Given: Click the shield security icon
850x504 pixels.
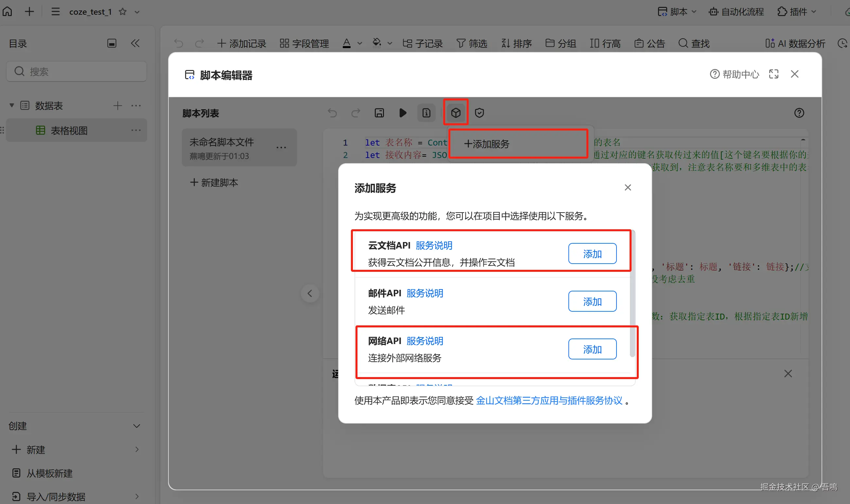Looking at the screenshot, I should click(479, 113).
